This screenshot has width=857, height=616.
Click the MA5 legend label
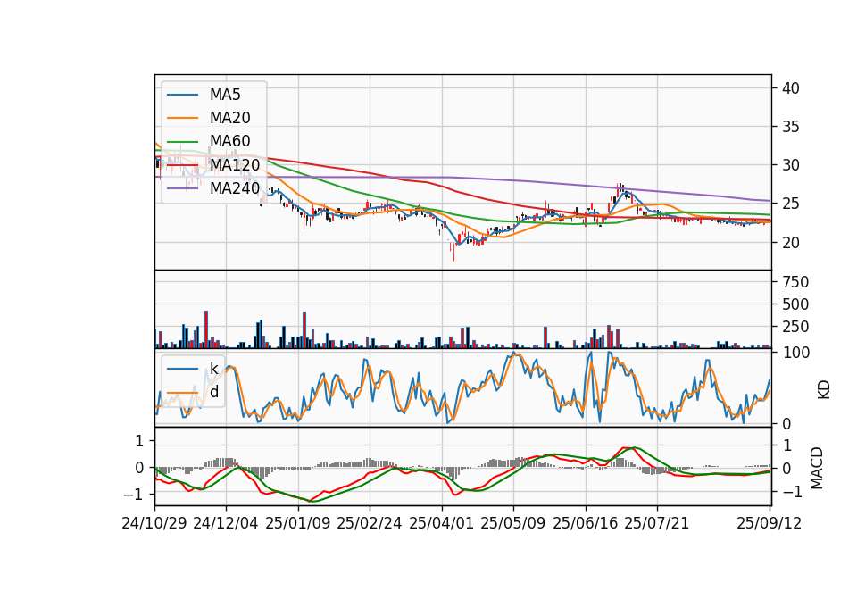(x=225, y=95)
